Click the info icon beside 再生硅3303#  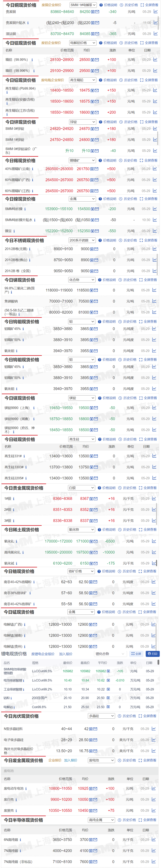[26, 467]
